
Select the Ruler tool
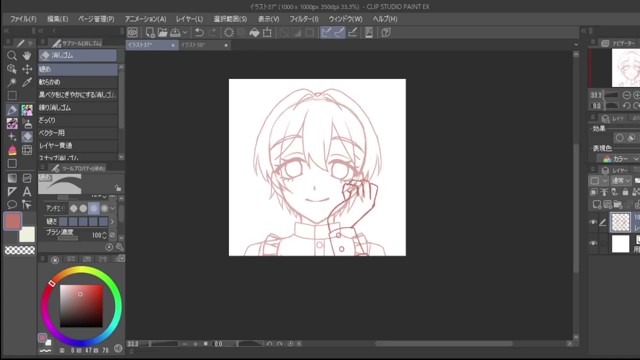pyautogui.click(x=12, y=191)
